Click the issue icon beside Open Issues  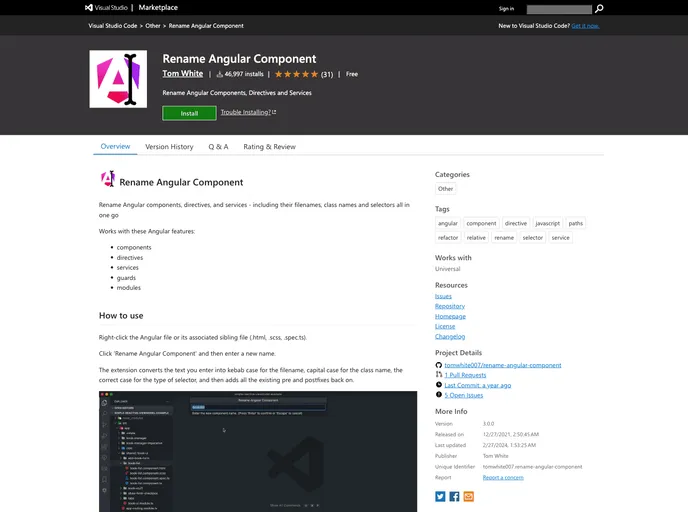438,395
